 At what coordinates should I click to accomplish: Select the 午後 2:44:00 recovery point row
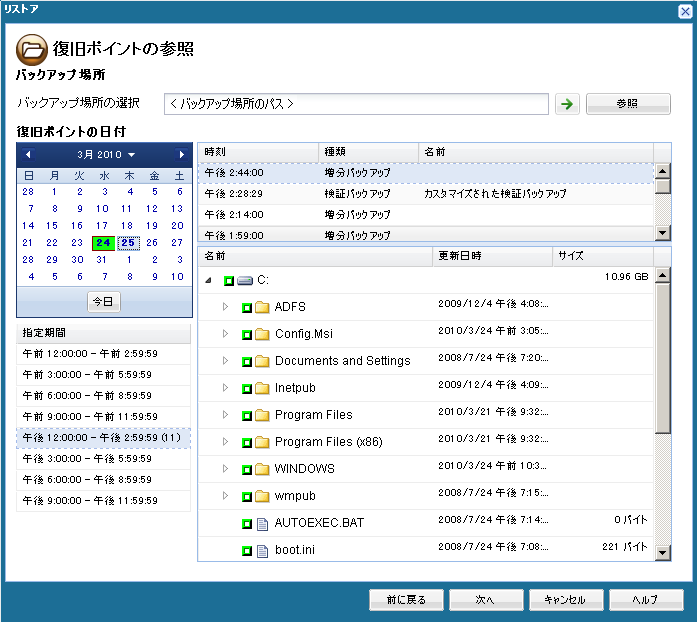coord(426,173)
